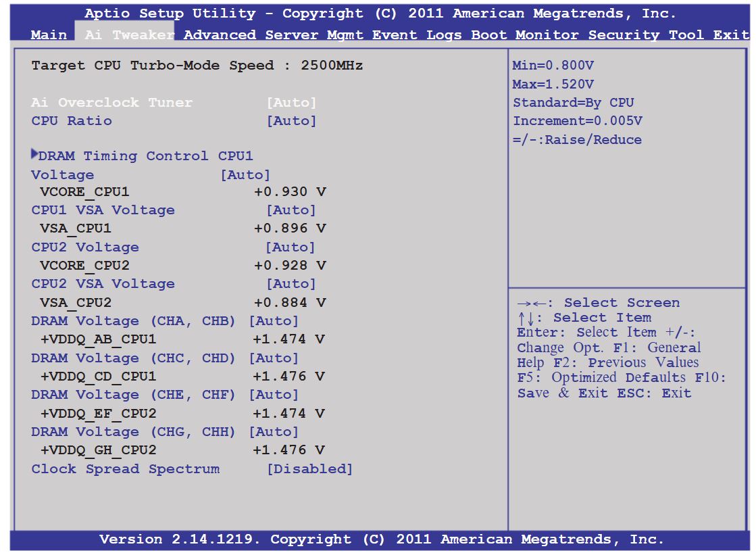Click the =/-:Raise/Reduce help line
The image size is (756, 555).
click(577, 140)
